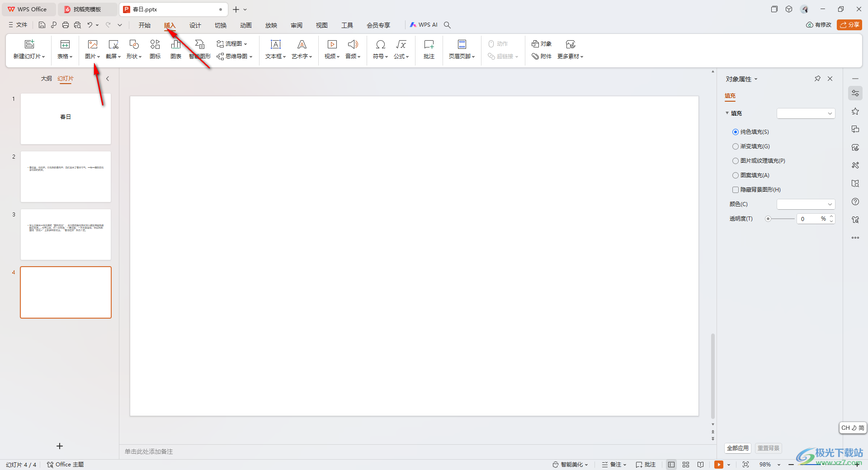Click the transparency percentage input field
The height and width of the screenshot is (470, 868).
pyautogui.click(x=811, y=219)
